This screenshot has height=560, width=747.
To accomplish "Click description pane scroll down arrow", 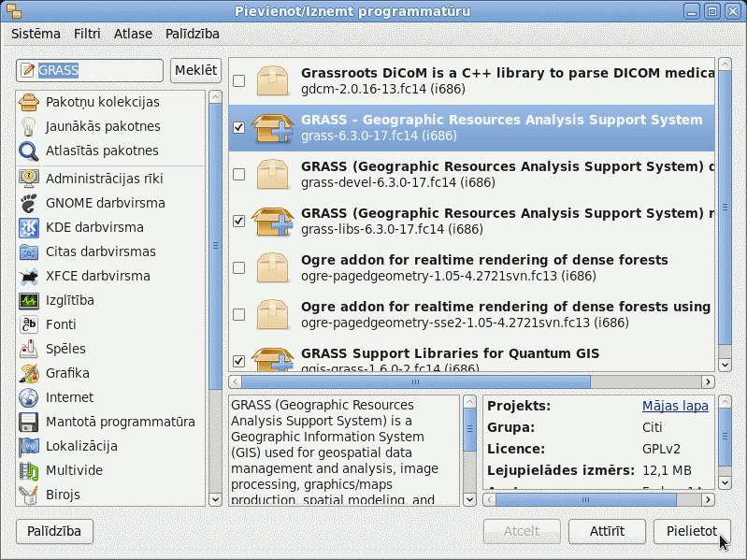I will (469, 499).
